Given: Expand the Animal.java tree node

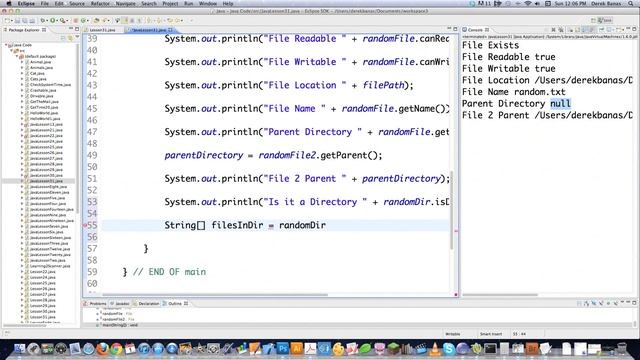Looking at the screenshot, I should 22,62.
